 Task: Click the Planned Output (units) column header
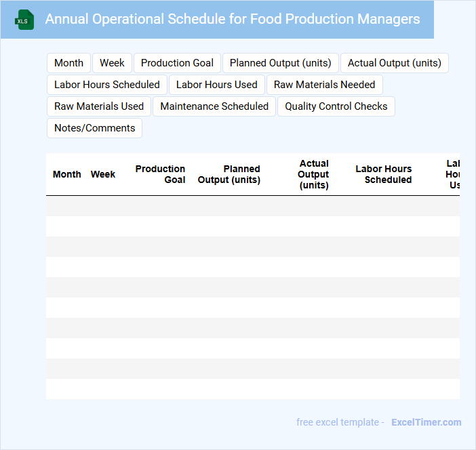point(229,174)
